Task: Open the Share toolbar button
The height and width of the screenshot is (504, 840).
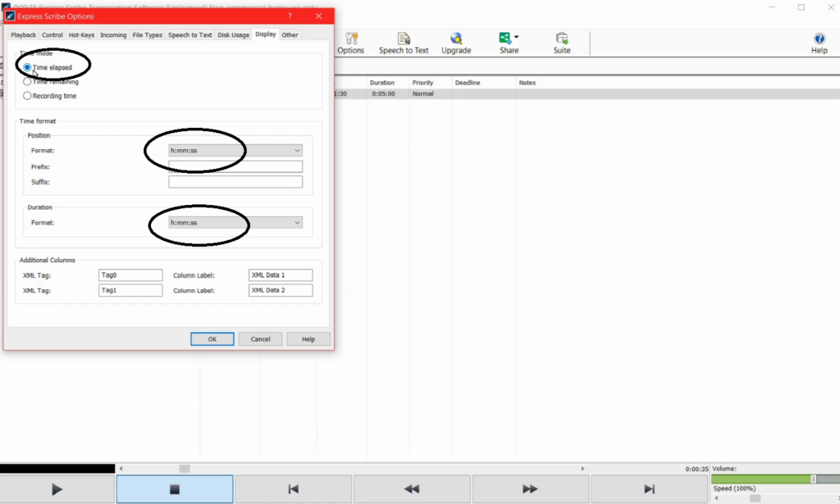Action: 509,43
